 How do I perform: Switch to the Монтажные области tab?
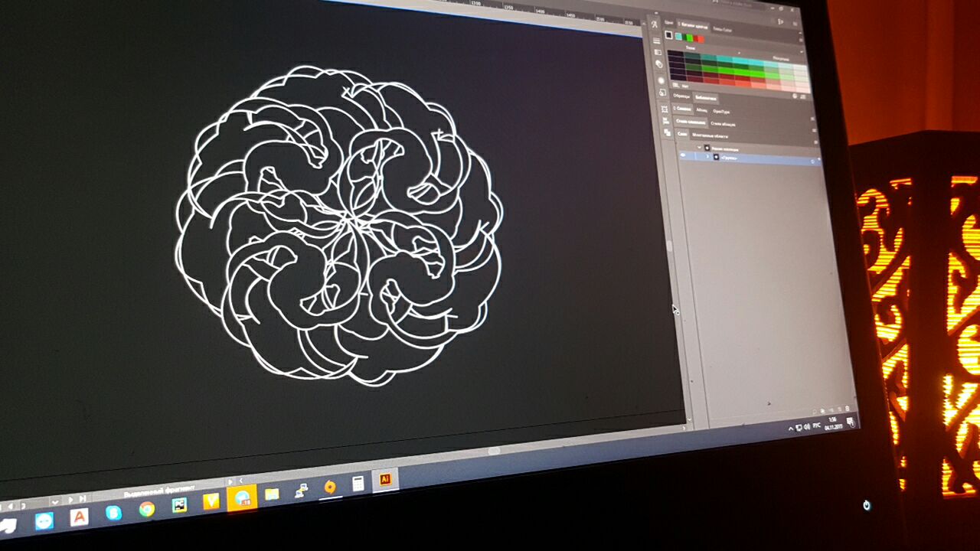pyautogui.click(x=710, y=135)
